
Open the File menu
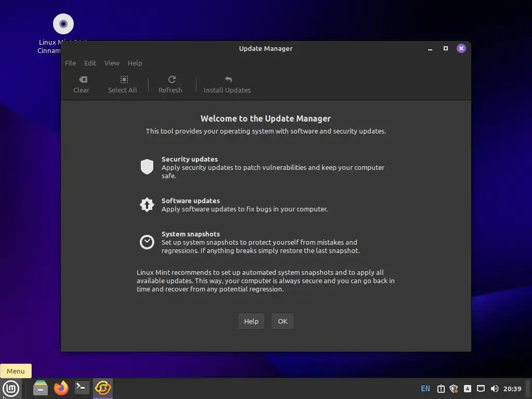(70, 63)
